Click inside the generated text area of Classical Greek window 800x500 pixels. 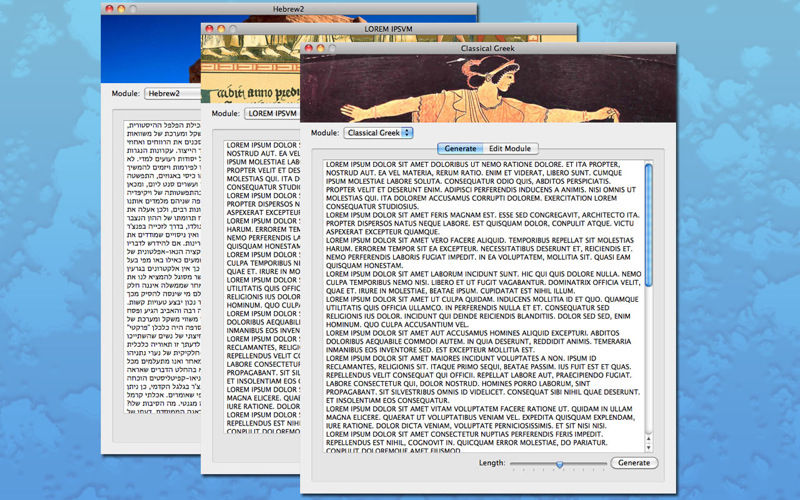click(x=483, y=306)
